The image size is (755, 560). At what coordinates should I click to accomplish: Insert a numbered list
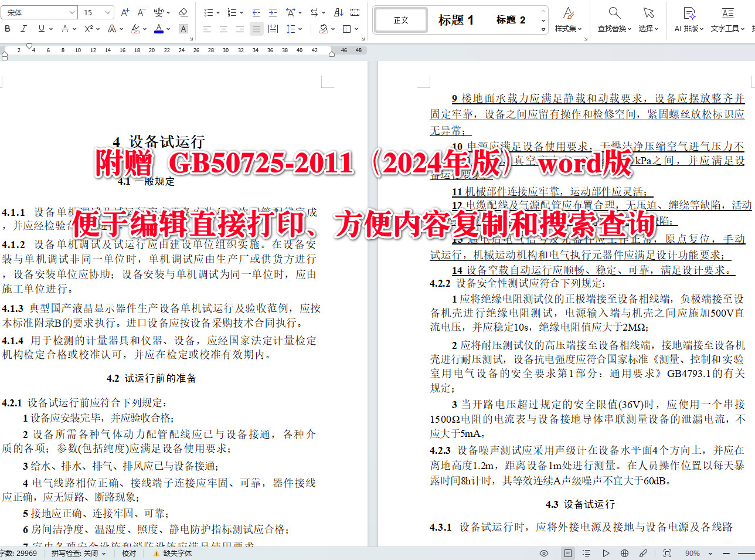[232, 12]
